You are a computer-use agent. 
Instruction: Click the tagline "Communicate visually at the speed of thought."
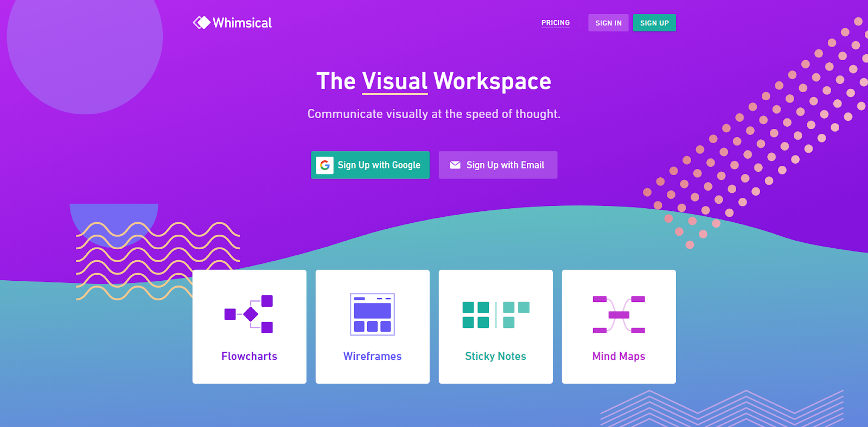tap(434, 114)
